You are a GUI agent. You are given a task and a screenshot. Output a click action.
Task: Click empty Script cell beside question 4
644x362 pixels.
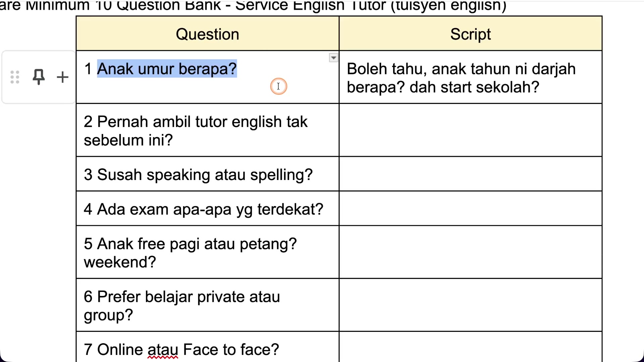471,208
